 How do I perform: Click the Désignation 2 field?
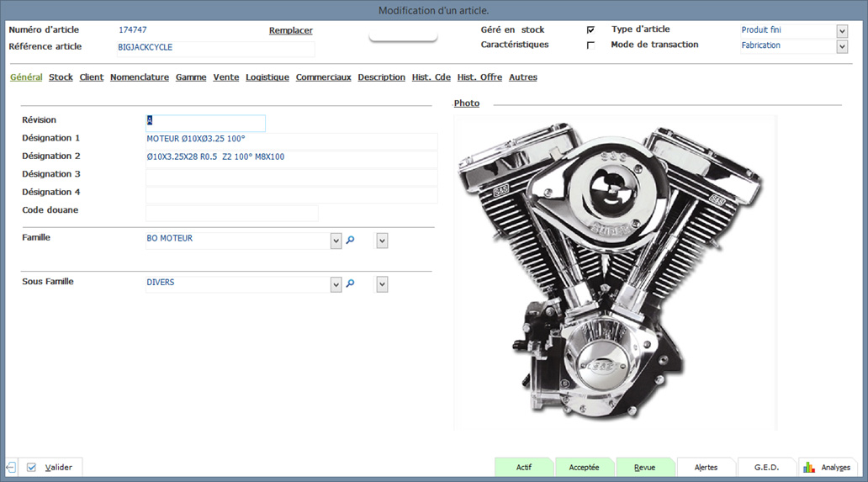(292, 159)
